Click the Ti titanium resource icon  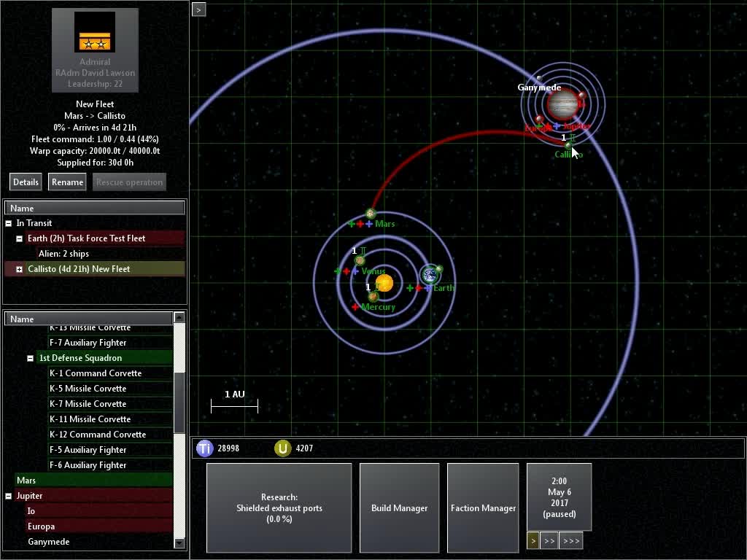[204, 448]
